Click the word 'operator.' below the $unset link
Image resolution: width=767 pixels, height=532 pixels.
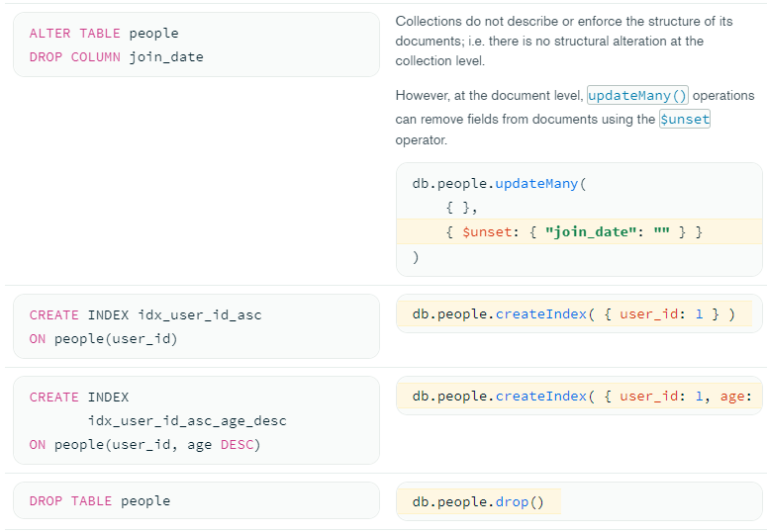pyautogui.click(x=423, y=140)
